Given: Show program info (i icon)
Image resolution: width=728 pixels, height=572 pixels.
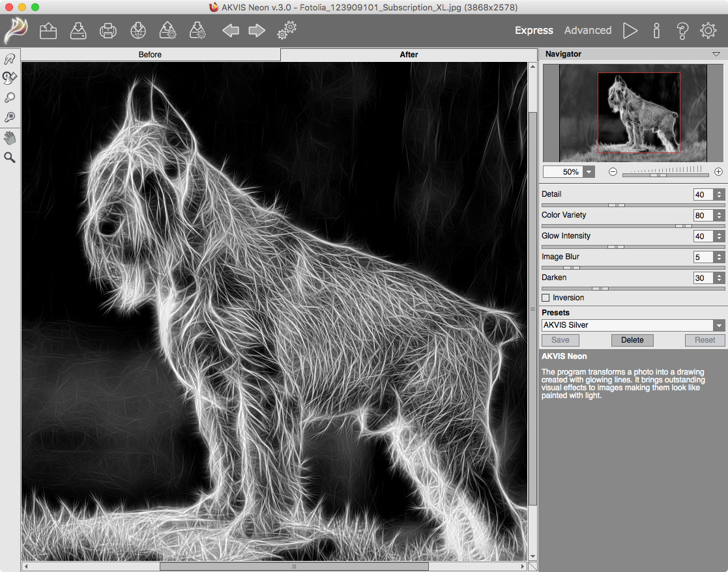Looking at the screenshot, I should click(656, 31).
